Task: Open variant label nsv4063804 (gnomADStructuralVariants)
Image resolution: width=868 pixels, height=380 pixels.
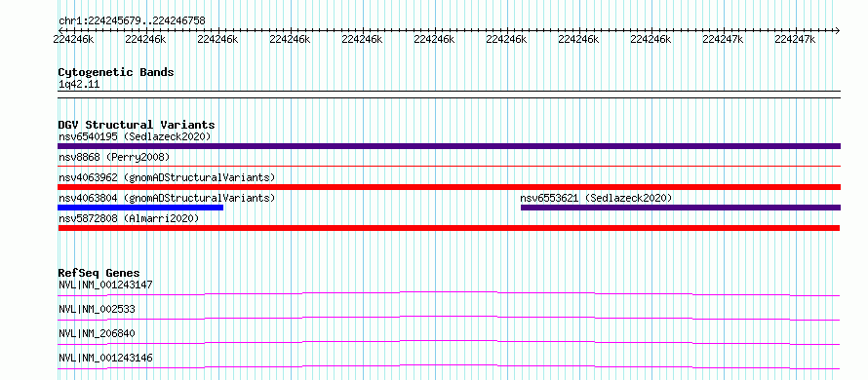Action: 167,198
